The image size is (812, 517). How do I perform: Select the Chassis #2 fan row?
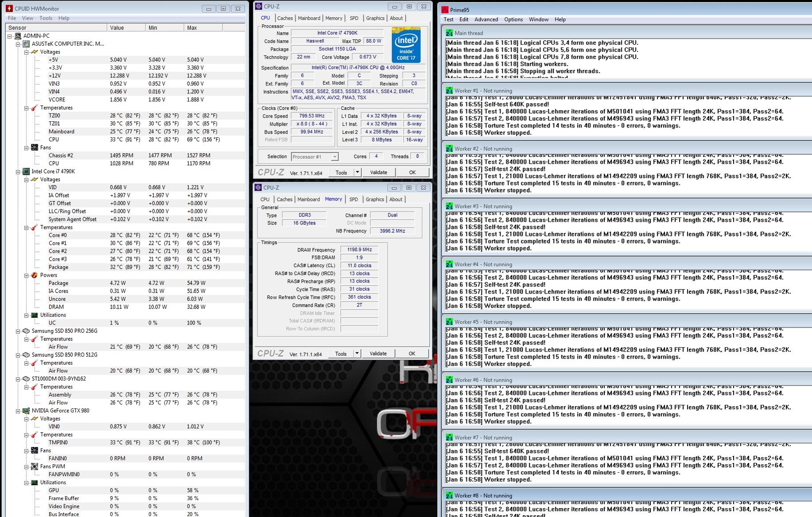pos(125,156)
